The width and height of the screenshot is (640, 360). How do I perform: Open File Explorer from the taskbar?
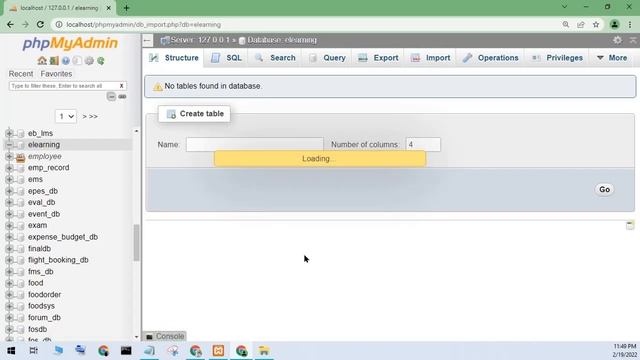[x=264, y=351]
